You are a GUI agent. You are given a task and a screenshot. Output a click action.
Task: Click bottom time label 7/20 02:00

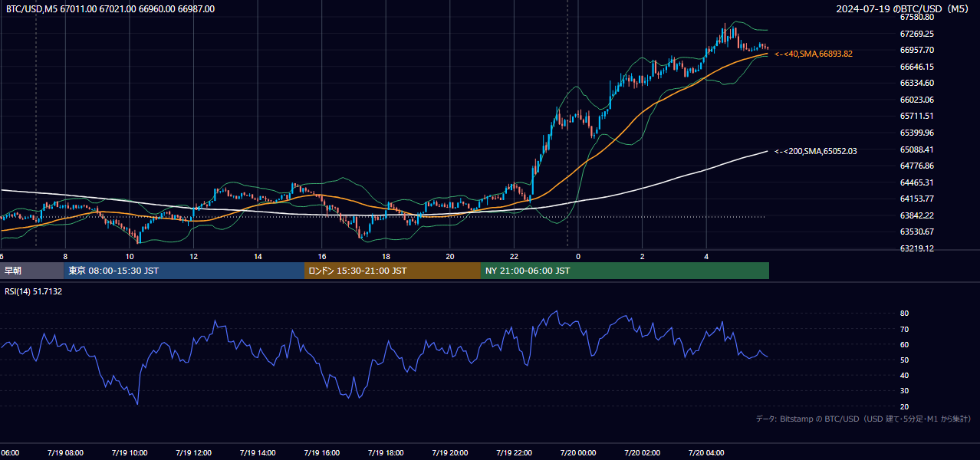642,453
